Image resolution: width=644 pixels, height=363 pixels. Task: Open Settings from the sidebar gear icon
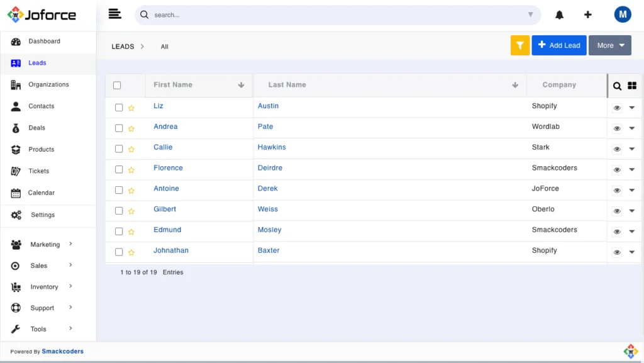[17, 214]
